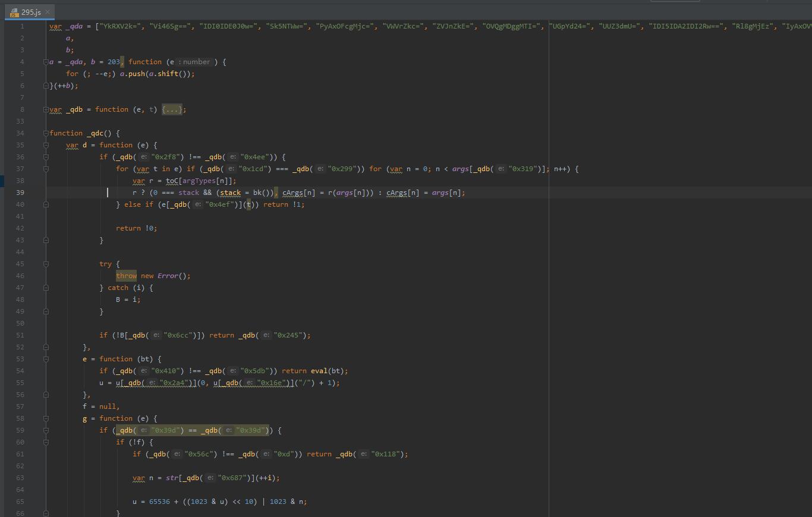Collapse g = function (e) on line 58
812x517 pixels.
click(x=46, y=418)
